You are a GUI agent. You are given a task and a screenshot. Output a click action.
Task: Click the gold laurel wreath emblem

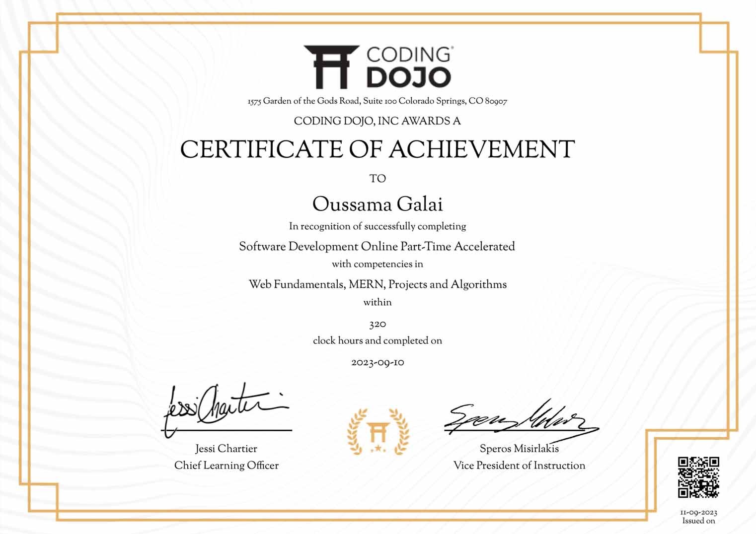point(378,432)
